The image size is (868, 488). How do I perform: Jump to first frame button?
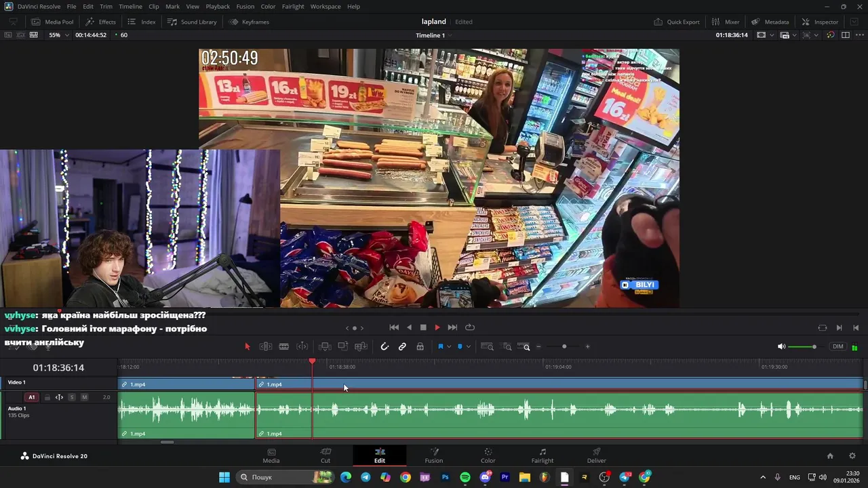394,327
